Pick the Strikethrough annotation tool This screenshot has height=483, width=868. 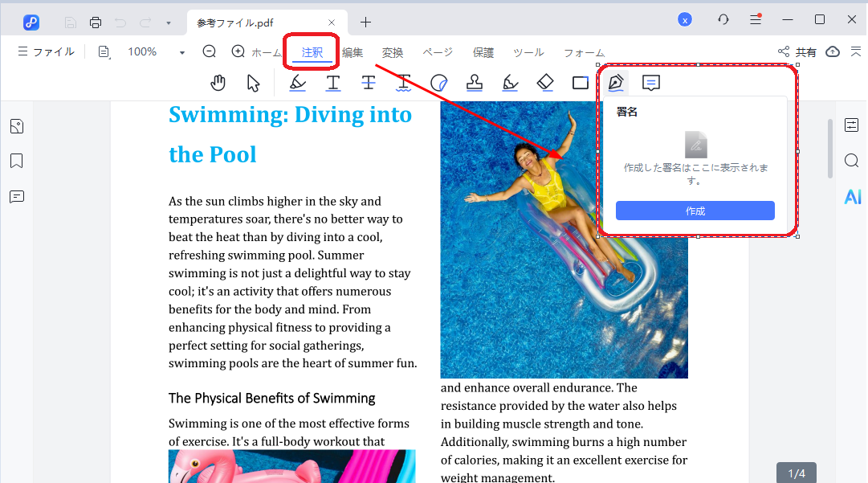369,83
